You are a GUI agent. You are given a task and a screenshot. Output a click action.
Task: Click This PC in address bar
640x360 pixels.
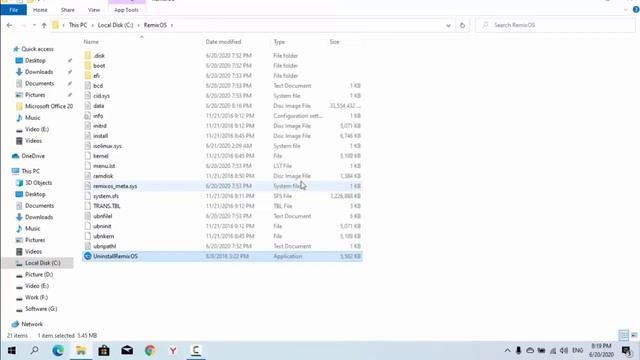[78, 25]
